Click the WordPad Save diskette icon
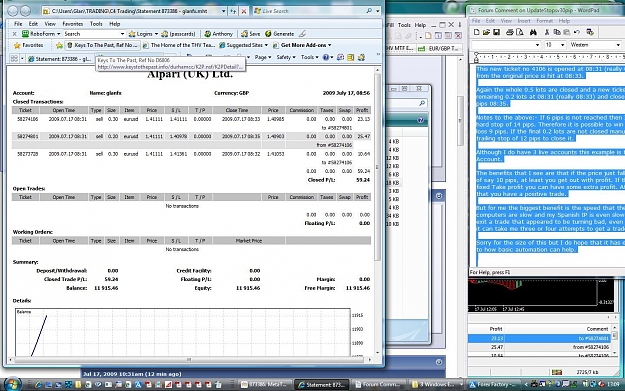 (x=496, y=32)
